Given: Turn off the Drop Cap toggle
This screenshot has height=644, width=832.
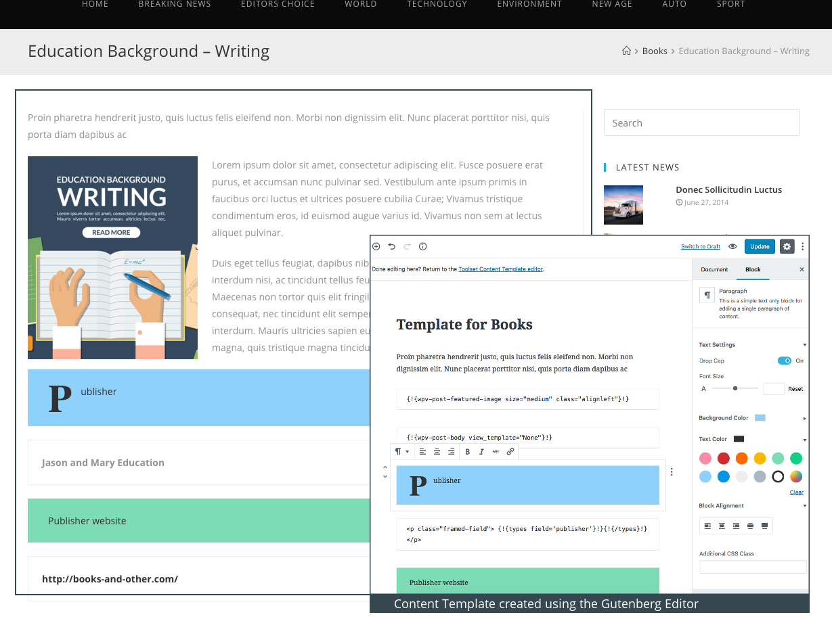Looking at the screenshot, I should pyautogui.click(x=785, y=361).
